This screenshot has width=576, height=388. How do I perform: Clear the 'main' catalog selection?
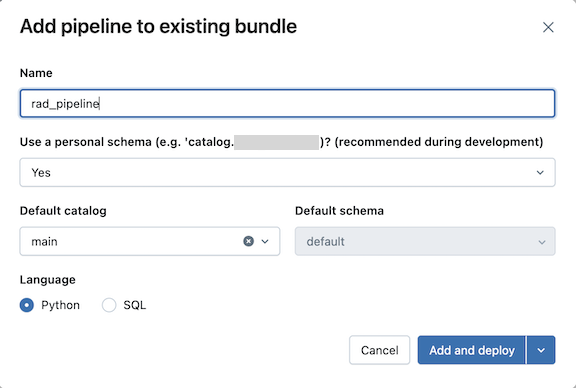248,241
